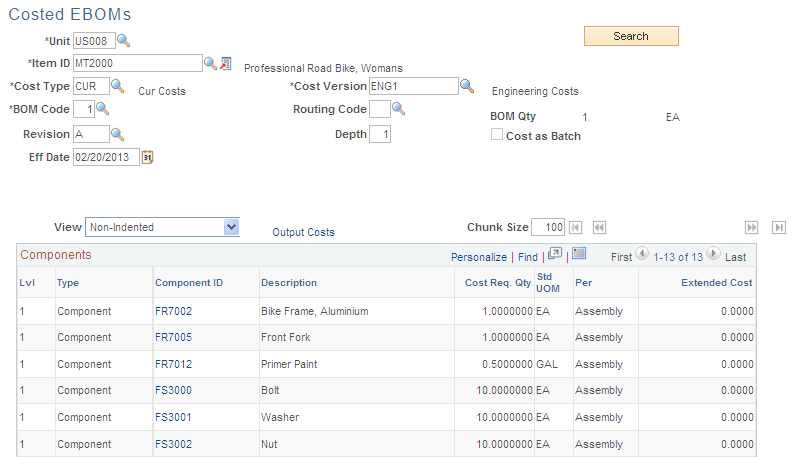This screenshot has height=457, width=794.
Task: Click First link in grid navigation
Action: tap(621, 257)
